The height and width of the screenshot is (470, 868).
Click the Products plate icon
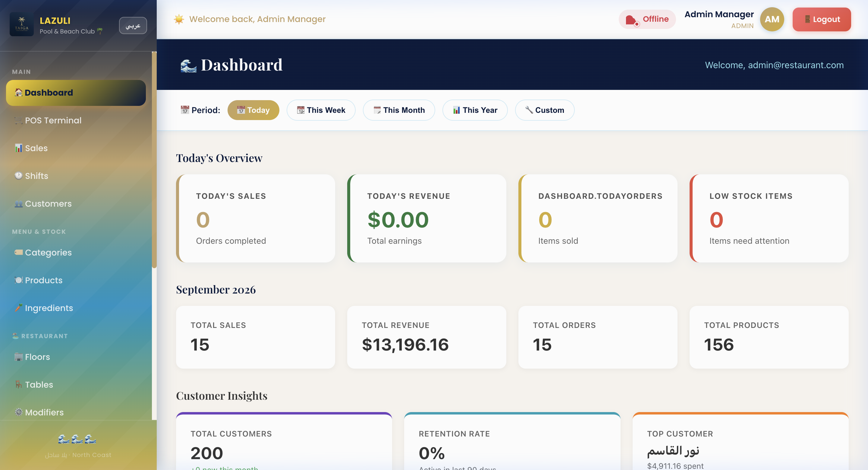pos(18,280)
